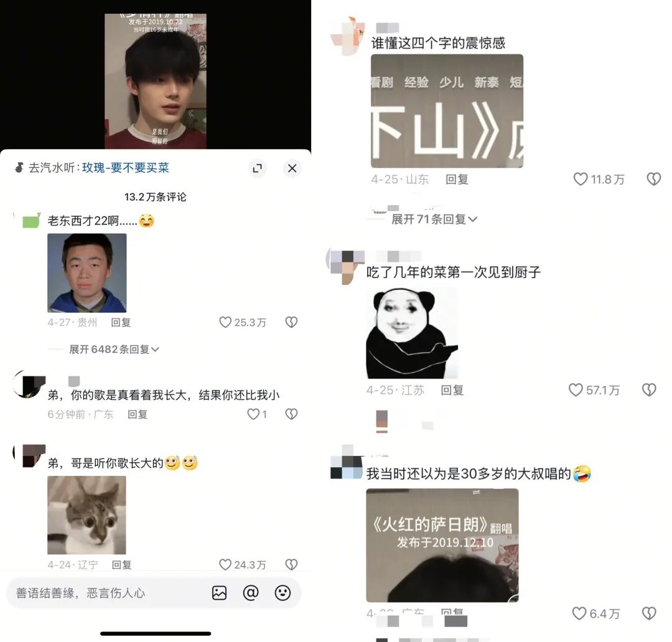Open the cat image in comment
This screenshot has width=672, height=642.
coord(86,515)
